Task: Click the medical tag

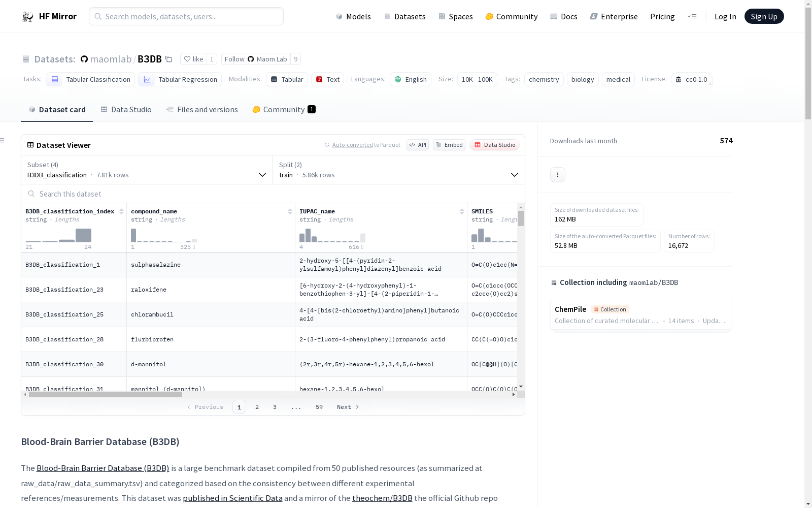Action: pyautogui.click(x=618, y=79)
